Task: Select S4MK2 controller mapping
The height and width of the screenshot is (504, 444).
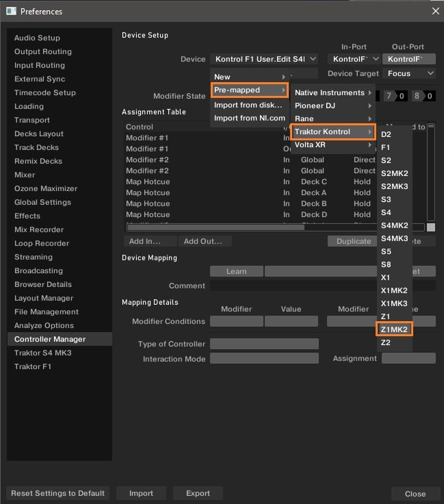Action: (395, 225)
